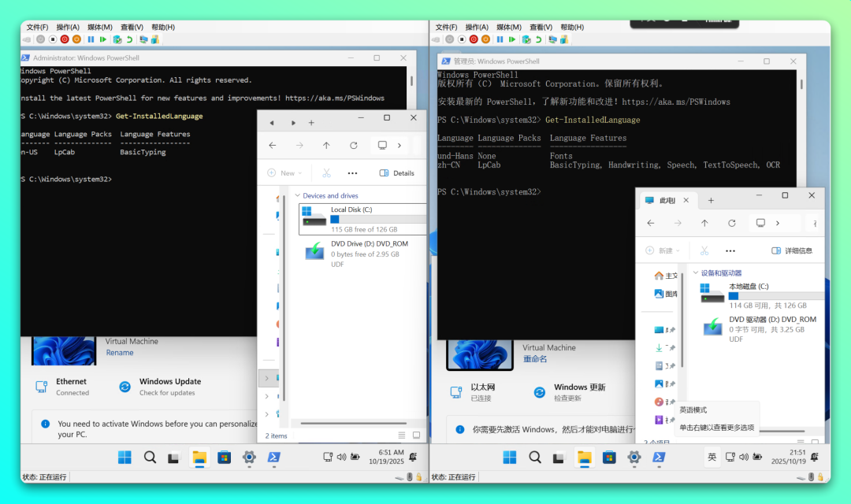The width and height of the screenshot is (851, 504).
Task: Click the 本地磁盘 (C:) storage usage bar
Action: coord(776,296)
